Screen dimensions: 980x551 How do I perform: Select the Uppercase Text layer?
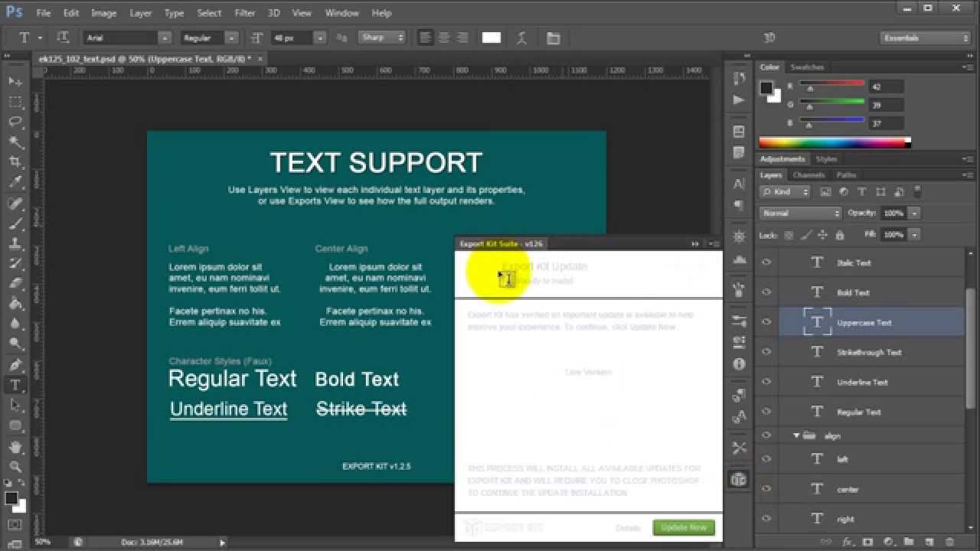pos(871,322)
